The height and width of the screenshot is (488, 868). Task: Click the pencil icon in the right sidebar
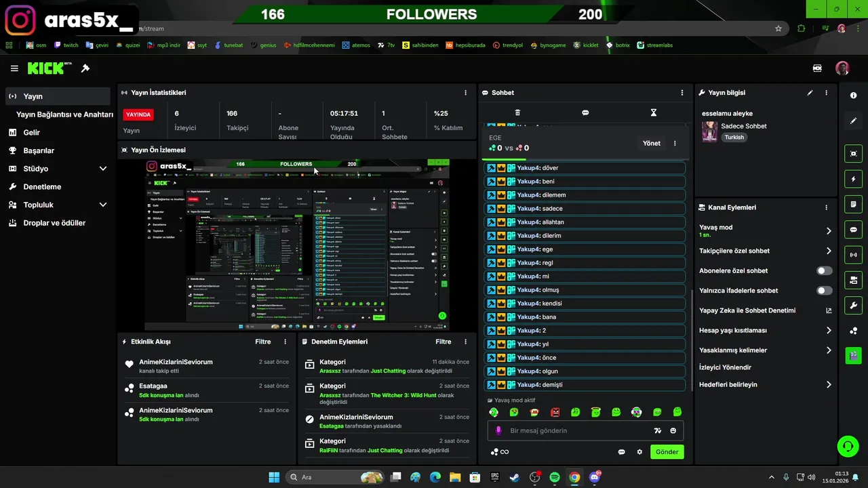tap(854, 121)
